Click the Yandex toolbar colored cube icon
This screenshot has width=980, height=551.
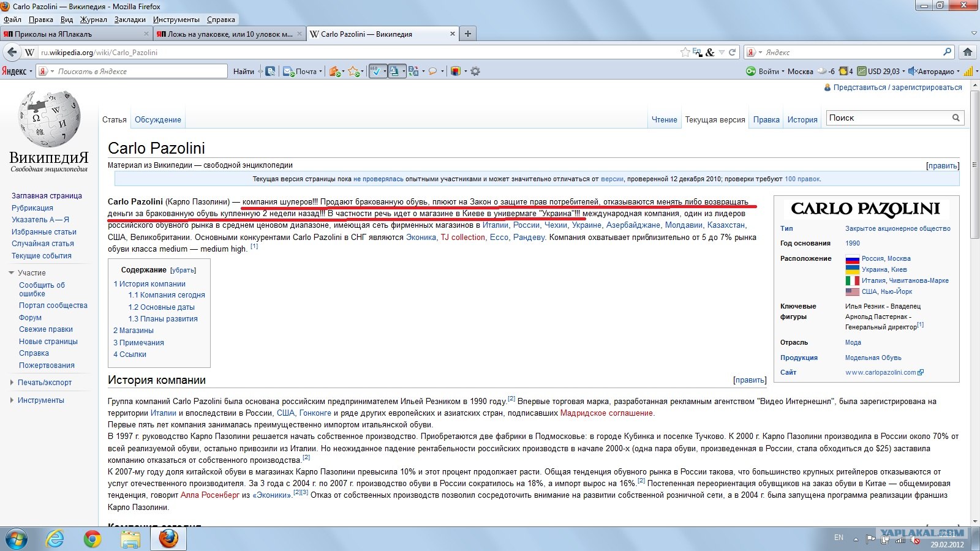[455, 72]
